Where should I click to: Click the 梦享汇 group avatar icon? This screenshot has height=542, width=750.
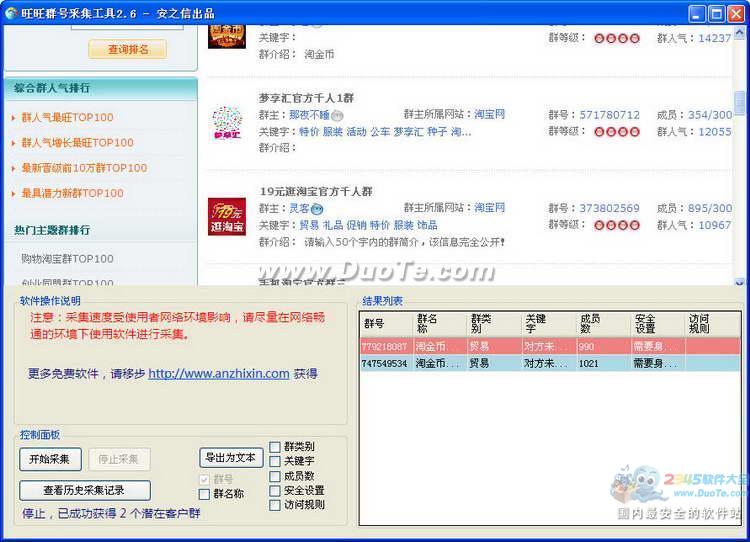point(227,124)
